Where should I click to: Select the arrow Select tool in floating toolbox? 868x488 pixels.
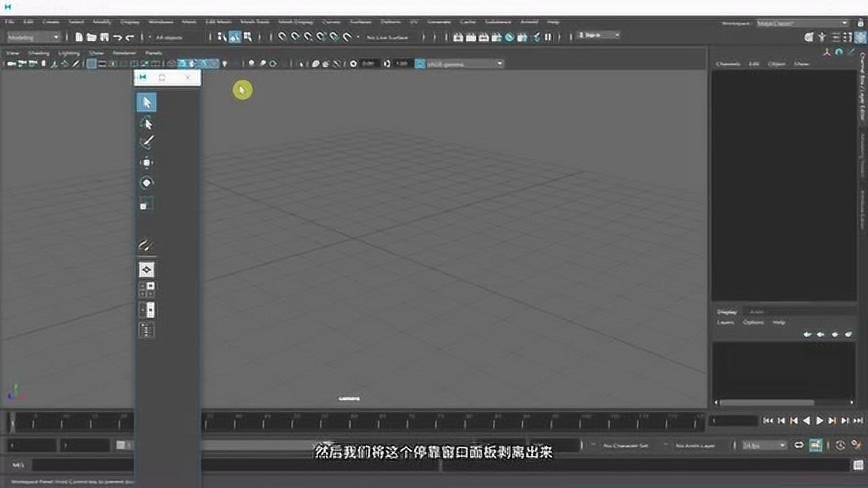pyautogui.click(x=146, y=102)
